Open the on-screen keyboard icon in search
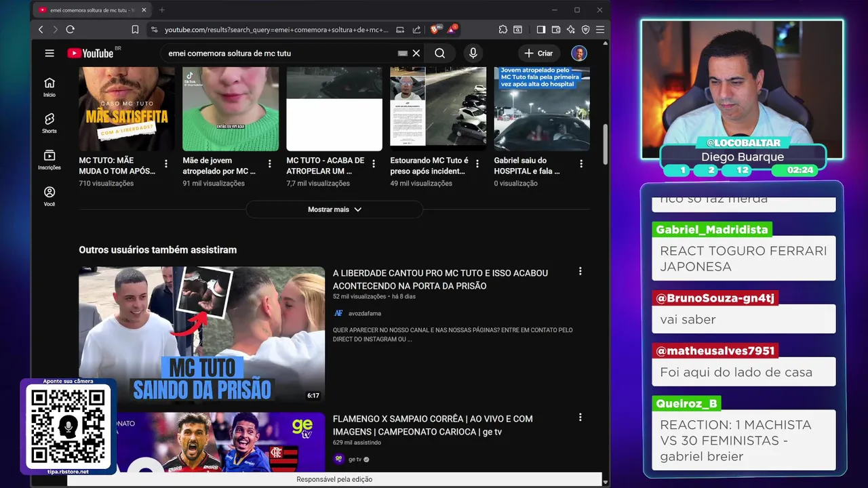Screen dimensions: 868x488 (x=403, y=53)
